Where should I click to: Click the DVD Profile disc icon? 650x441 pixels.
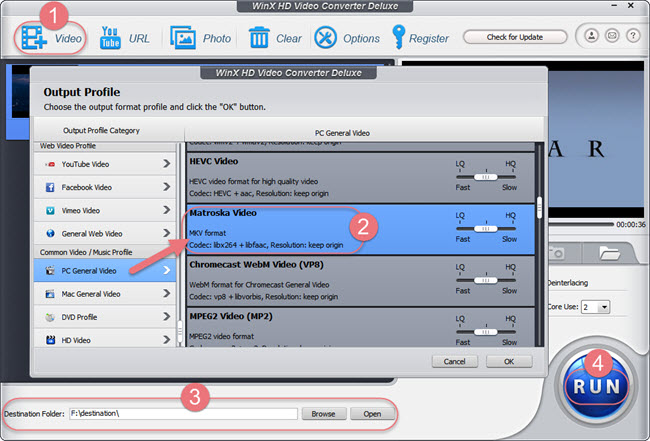point(50,317)
